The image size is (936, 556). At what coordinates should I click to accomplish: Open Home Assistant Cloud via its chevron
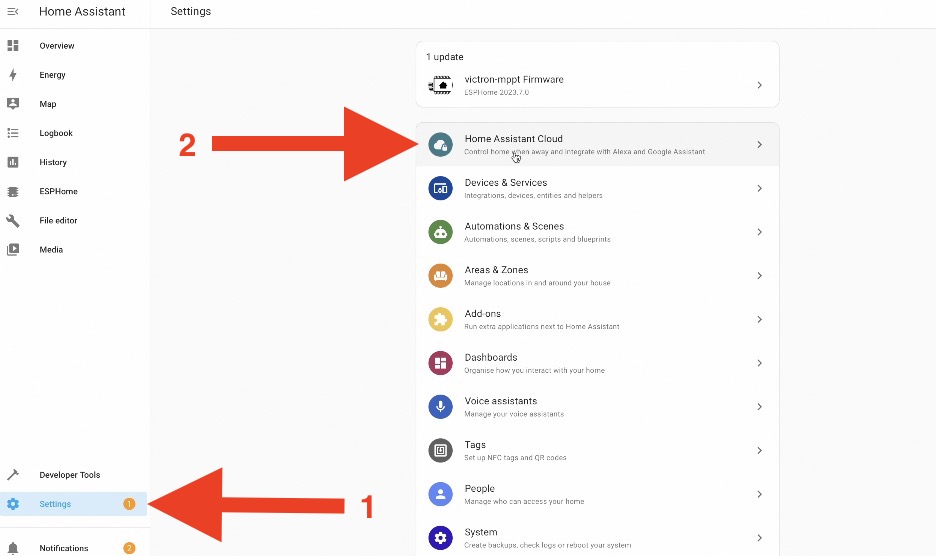(x=759, y=145)
